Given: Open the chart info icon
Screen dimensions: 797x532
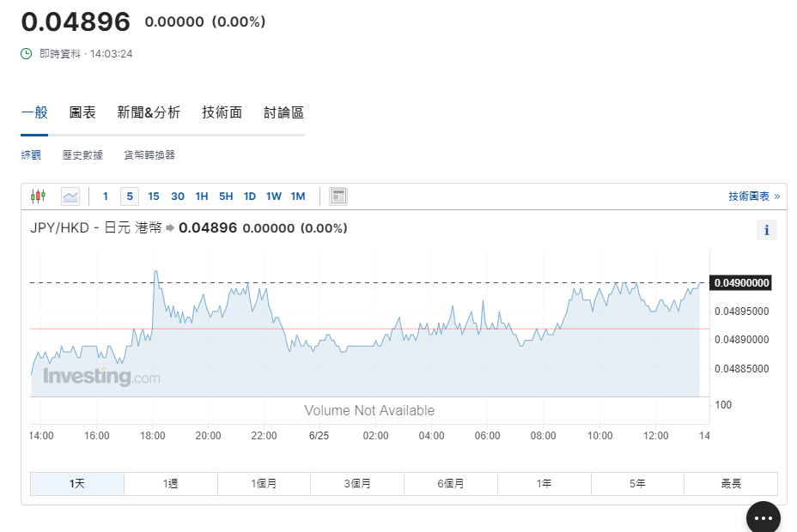Looking at the screenshot, I should (x=766, y=230).
